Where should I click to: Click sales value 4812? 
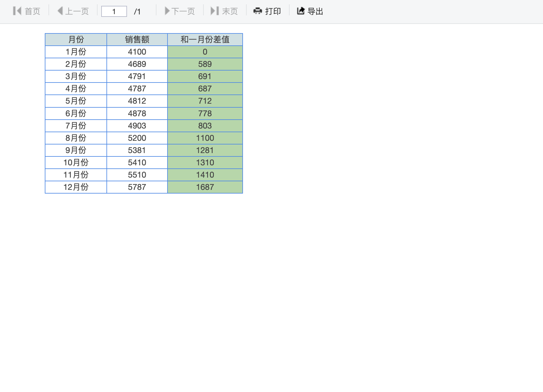click(137, 101)
